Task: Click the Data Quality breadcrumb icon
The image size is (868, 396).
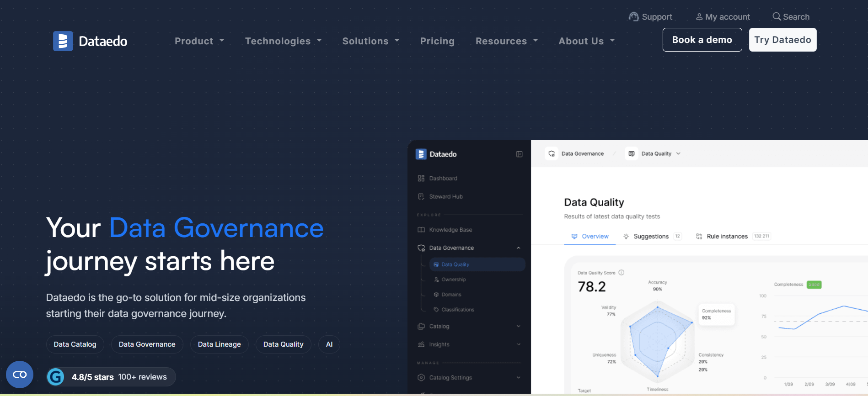Action: pyautogui.click(x=631, y=154)
